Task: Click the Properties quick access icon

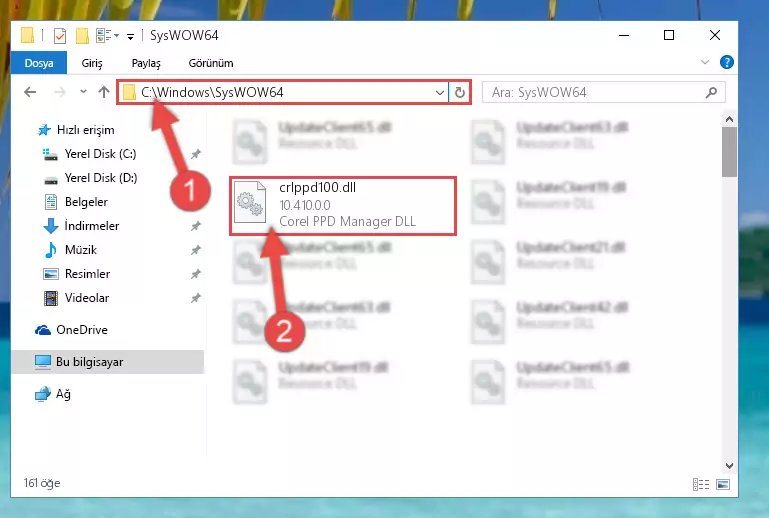Action: tap(60, 35)
